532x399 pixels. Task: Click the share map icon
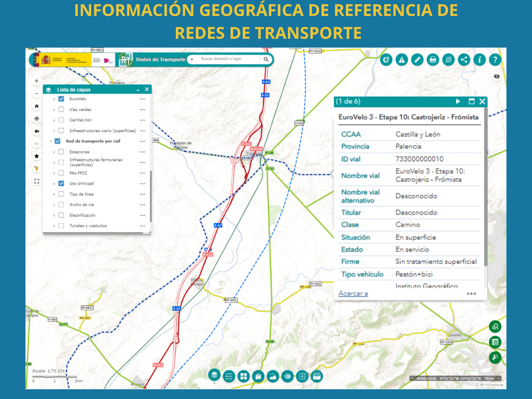point(464,60)
